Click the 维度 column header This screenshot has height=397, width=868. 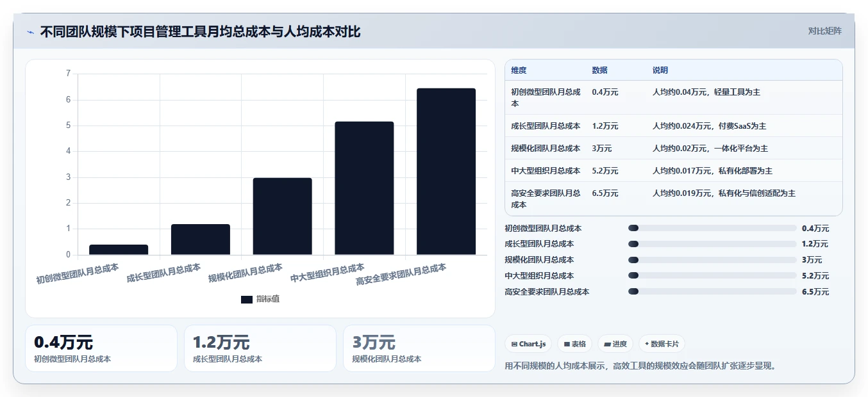tap(519, 70)
